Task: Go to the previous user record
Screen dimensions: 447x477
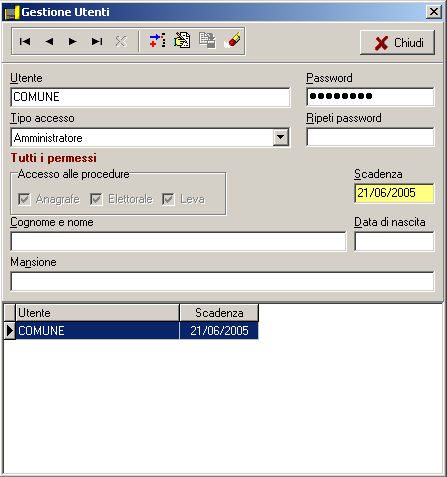Action: pyautogui.click(x=49, y=42)
